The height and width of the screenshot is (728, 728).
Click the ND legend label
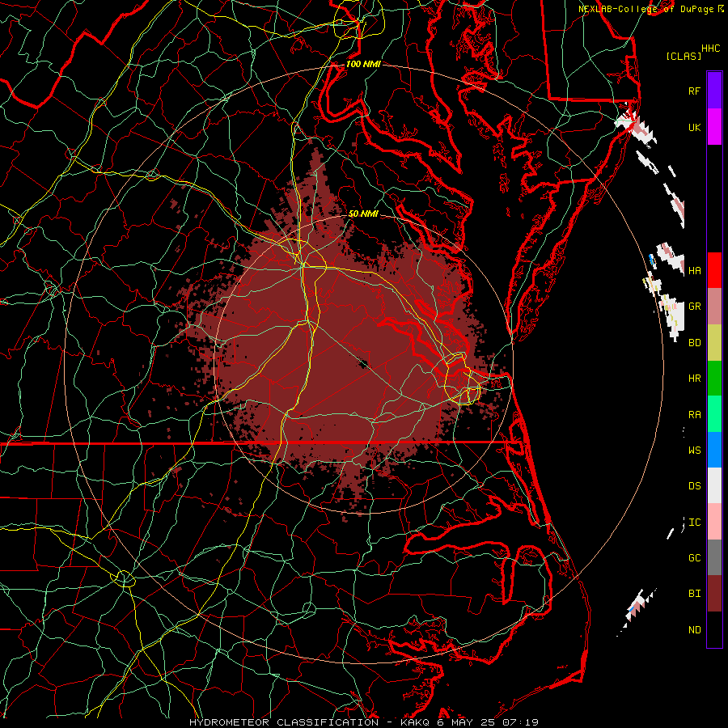click(x=694, y=630)
